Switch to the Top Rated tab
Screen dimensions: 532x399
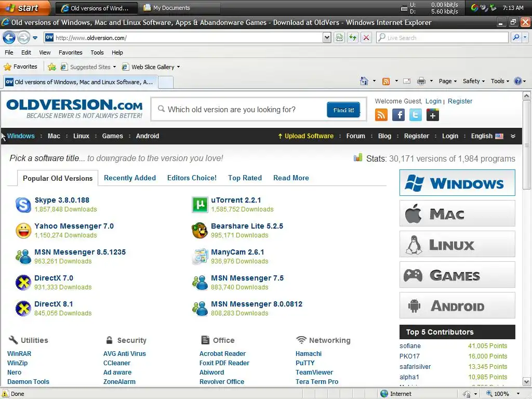coord(245,178)
